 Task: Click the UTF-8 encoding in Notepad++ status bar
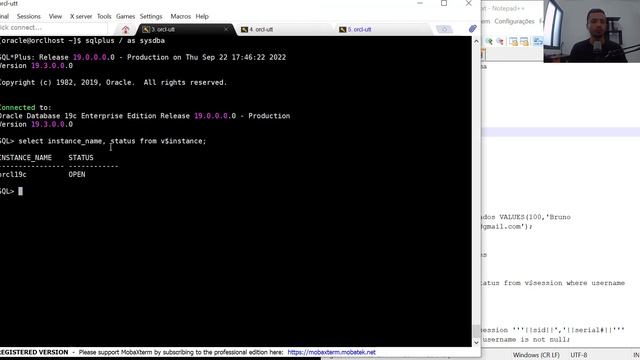(x=578, y=355)
